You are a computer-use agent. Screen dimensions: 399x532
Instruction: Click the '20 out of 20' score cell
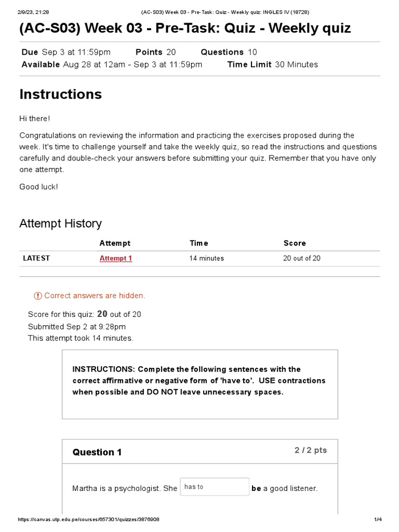[302, 258]
